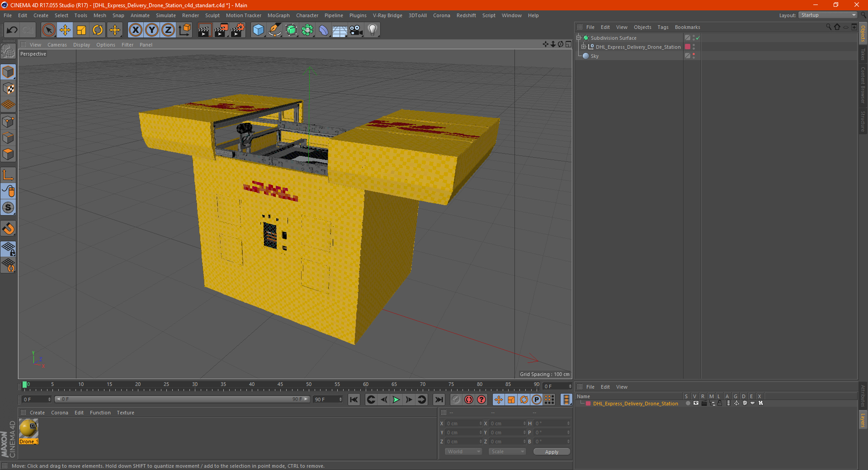This screenshot has width=868, height=470.
Task: Click the Bend deformer icon
Action: tap(324, 30)
